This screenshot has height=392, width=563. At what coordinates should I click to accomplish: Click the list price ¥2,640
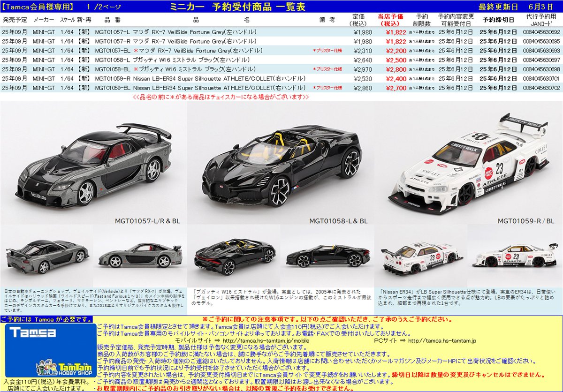[363, 60]
